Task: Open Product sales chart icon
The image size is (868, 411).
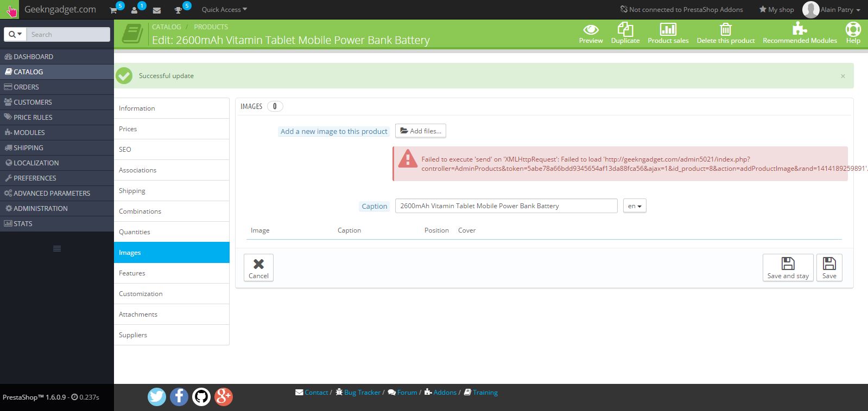Action: tap(668, 29)
